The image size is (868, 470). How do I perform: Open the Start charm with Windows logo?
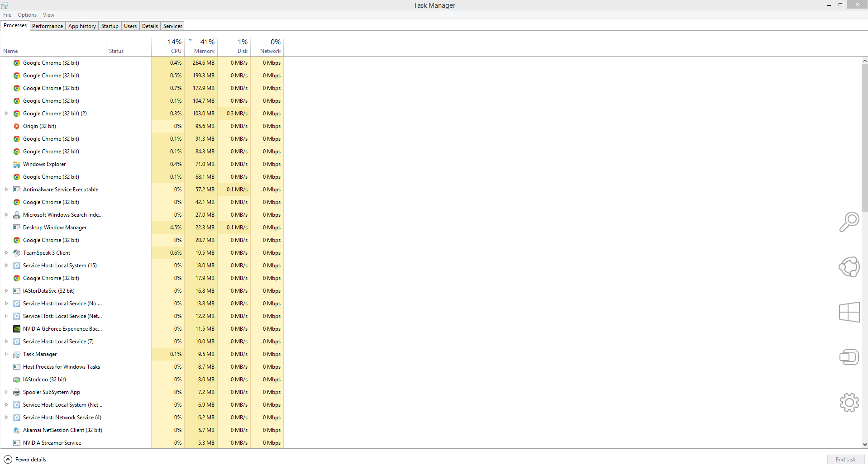849,312
